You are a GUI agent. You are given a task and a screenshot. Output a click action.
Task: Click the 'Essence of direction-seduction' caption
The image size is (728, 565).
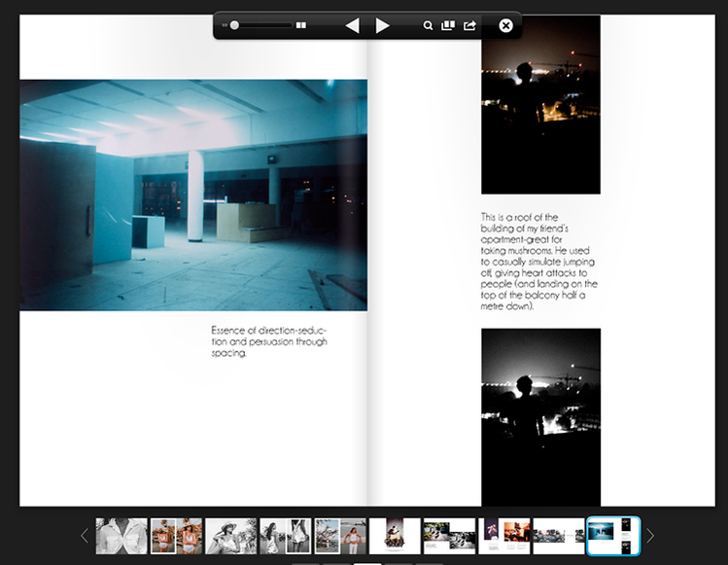point(269,341)
